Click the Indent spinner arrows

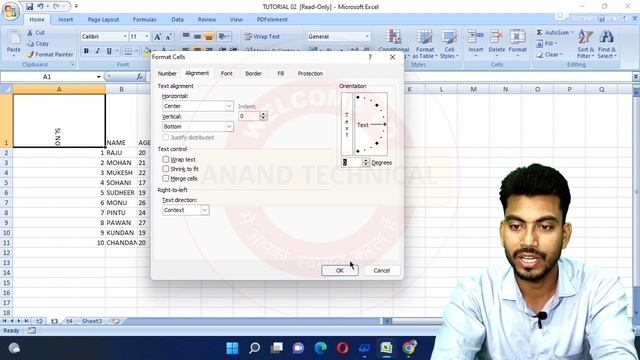(x=263, y=116)
